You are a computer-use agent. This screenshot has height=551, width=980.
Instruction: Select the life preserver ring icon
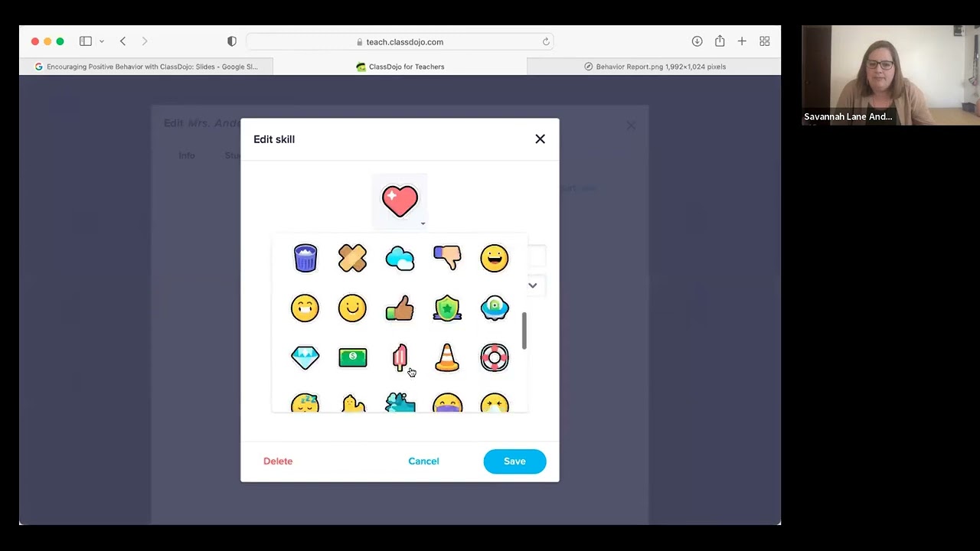(495, 357)
